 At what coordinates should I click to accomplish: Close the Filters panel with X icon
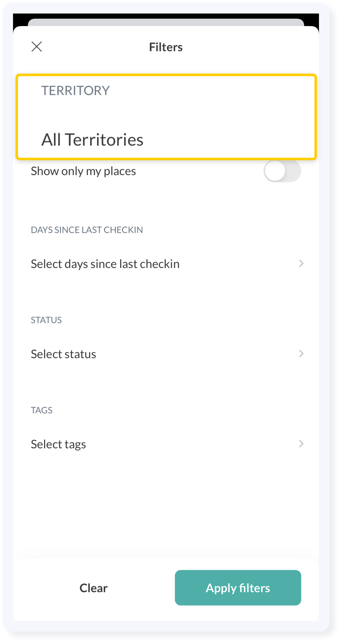(37, 47)
